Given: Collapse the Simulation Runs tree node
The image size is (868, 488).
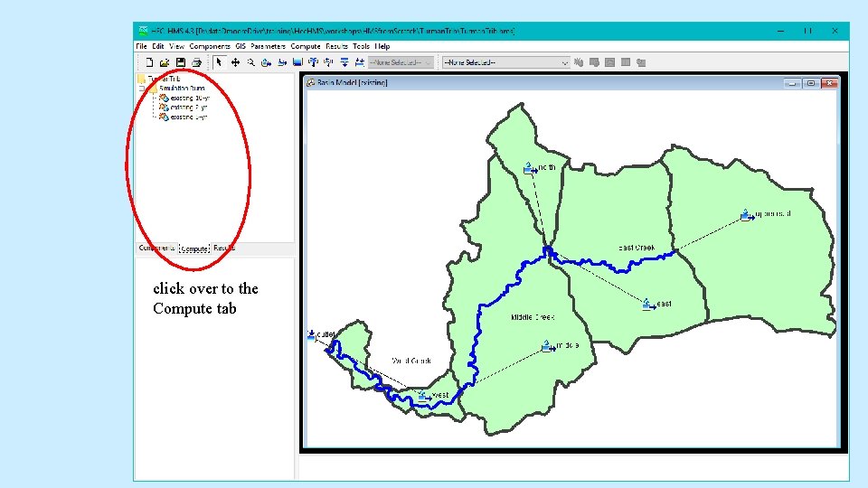Looking at the screenshot, I should (x=142, y=88).
